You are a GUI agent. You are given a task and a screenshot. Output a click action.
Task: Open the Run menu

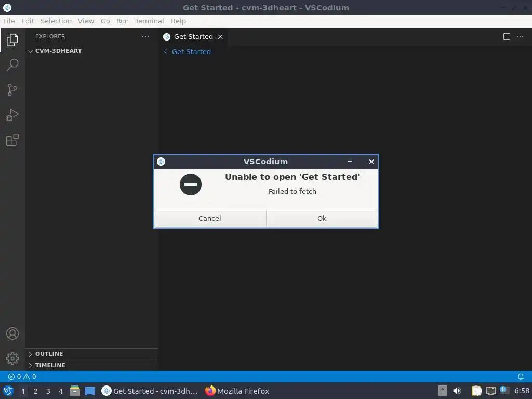(123, 21)
